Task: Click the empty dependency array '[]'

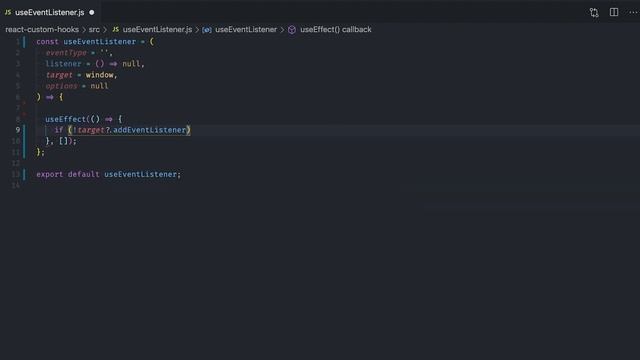Action: (x=63, y=141)
